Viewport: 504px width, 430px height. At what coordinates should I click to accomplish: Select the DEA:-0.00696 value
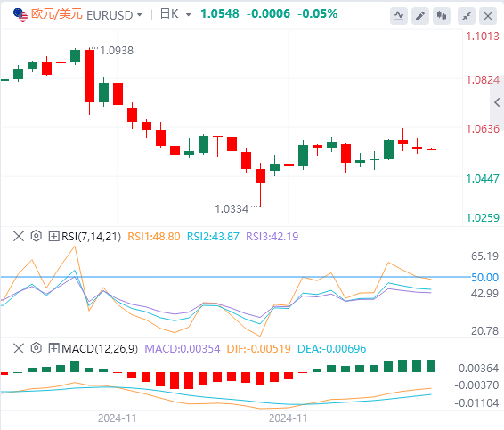tap(332, 349)
